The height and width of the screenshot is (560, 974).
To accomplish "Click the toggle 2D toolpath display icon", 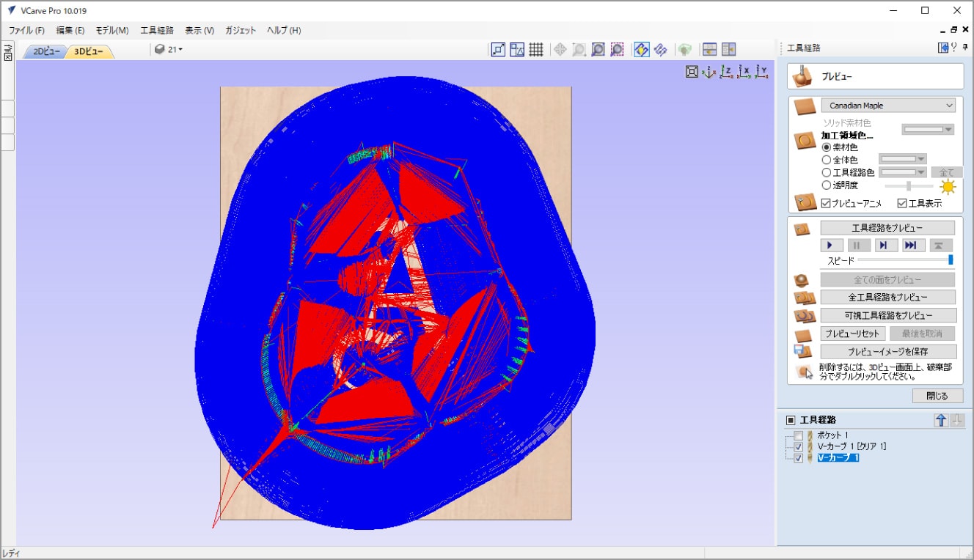I will point(641,50).
